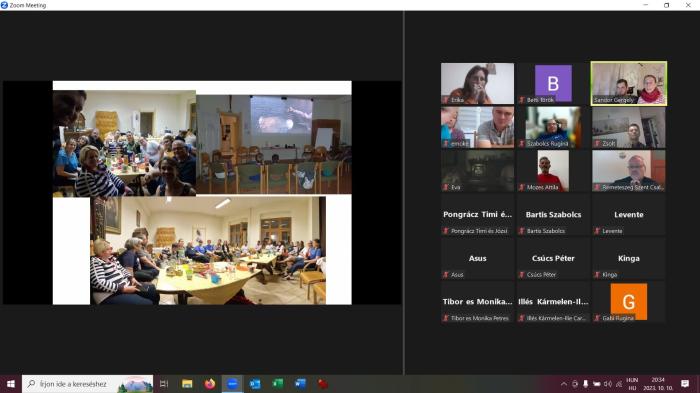Select the Csúcs Péter participant tile
The height and width of the screenshot is (393, 700).
tap(553, 258)
